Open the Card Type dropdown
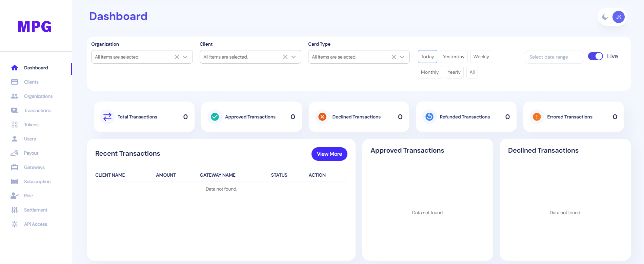644x264 pixels. click(402, 57)
